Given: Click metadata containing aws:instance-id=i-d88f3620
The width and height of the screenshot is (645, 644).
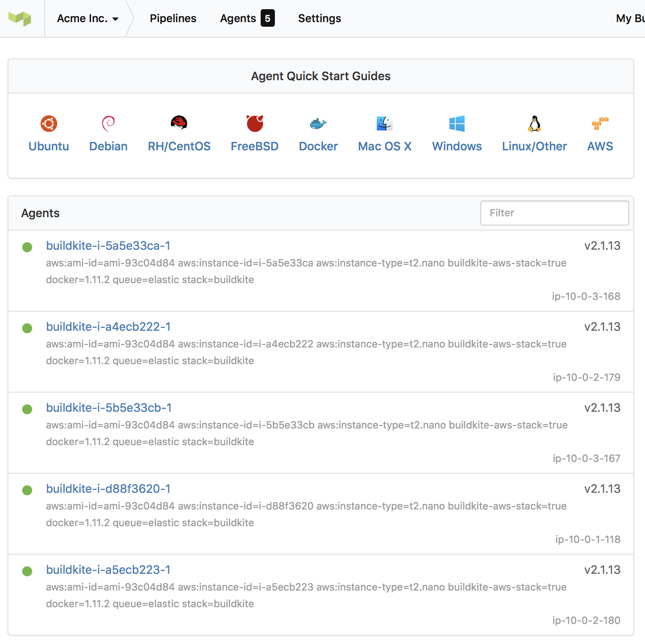Looking at the screenshot, I should pyautogui.click(x=306, y=514).
